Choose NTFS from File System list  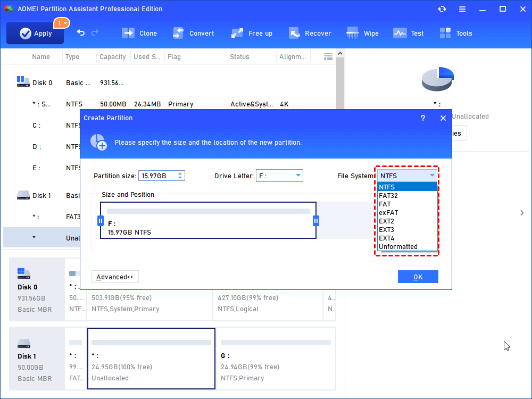click(x=407, y=187)
